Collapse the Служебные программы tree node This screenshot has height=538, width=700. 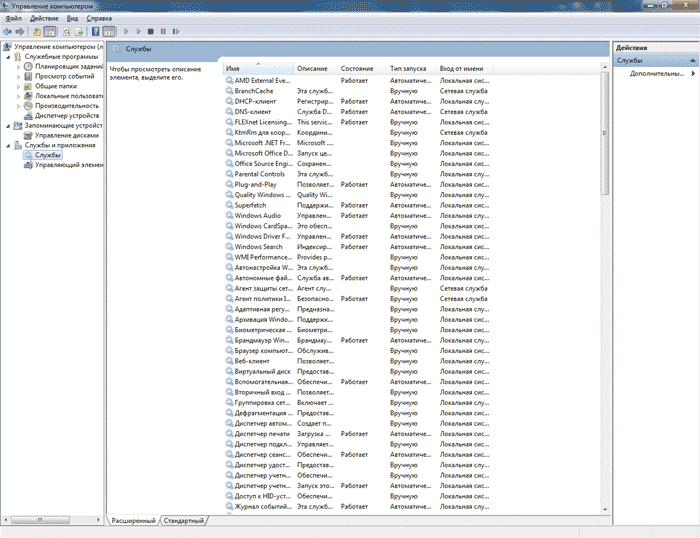(x=8, y=57)
